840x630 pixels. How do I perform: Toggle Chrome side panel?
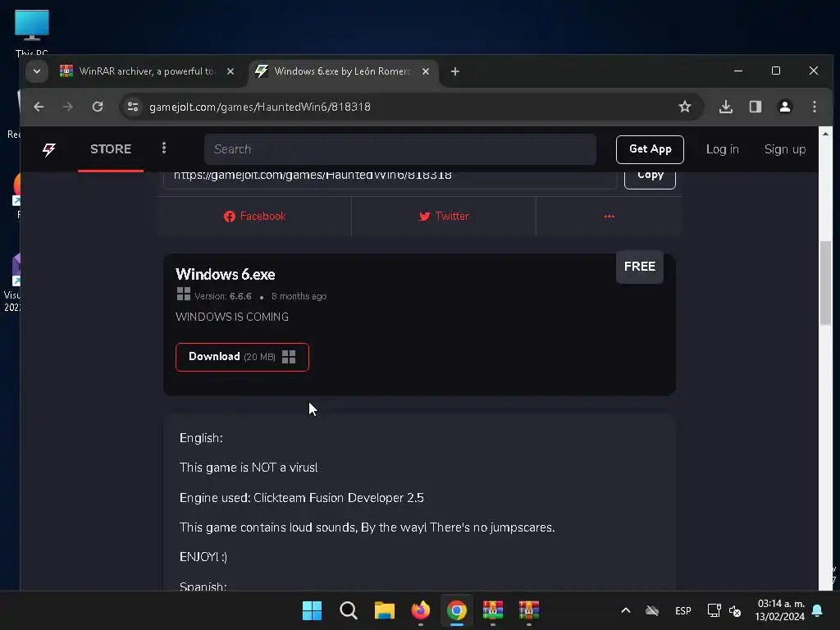tap(755, 107)
